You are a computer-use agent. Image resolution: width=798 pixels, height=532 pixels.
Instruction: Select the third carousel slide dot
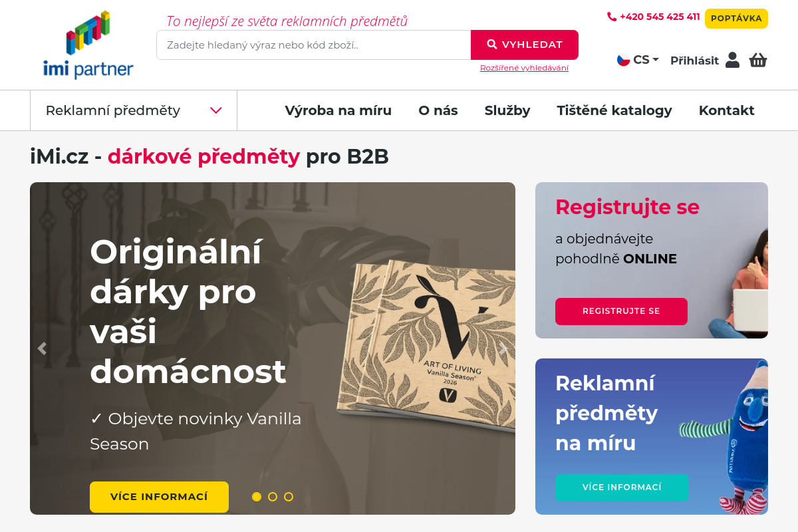pyautogui.click(x=289, y=497)
